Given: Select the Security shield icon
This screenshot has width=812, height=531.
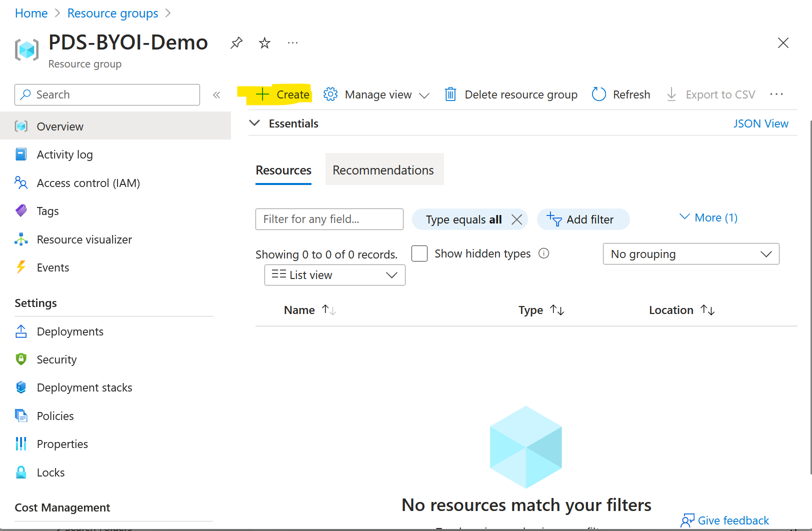Looking at the screenshot, I should point(21,359).
